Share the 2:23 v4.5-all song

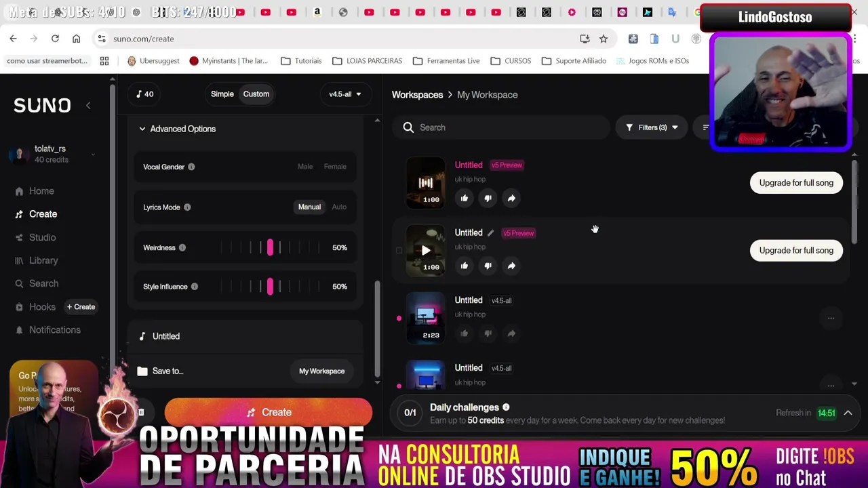coord(511,333)
